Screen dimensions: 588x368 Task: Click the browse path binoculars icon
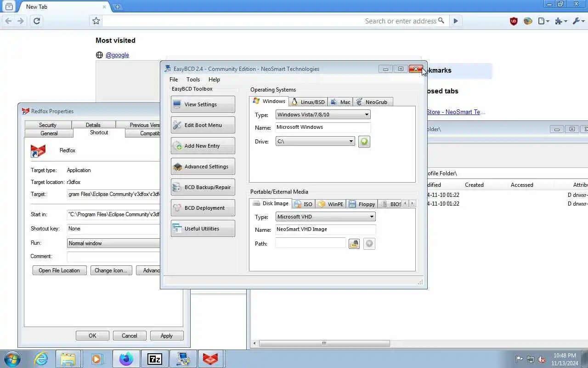point(354,244)
